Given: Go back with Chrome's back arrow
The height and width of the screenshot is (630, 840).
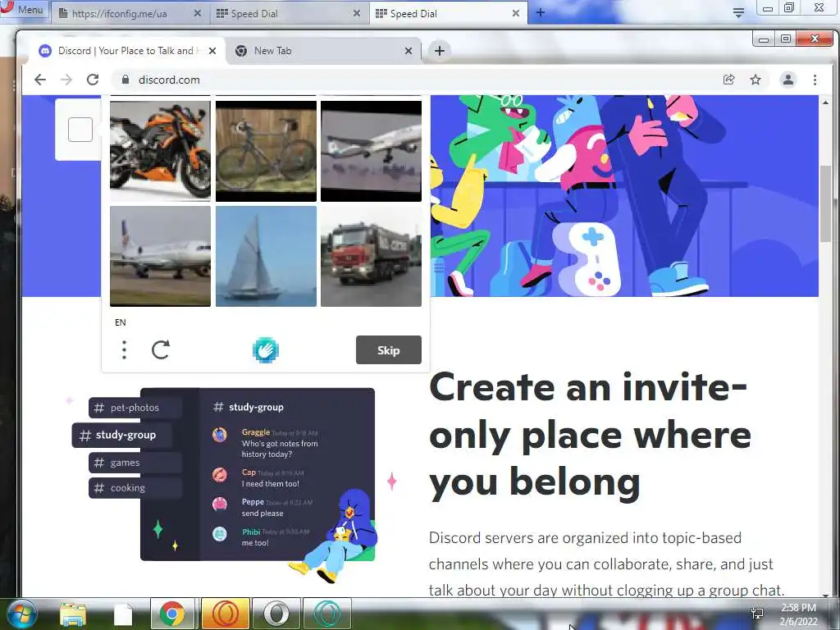Looking at the screenshot, I should (40, 80).
